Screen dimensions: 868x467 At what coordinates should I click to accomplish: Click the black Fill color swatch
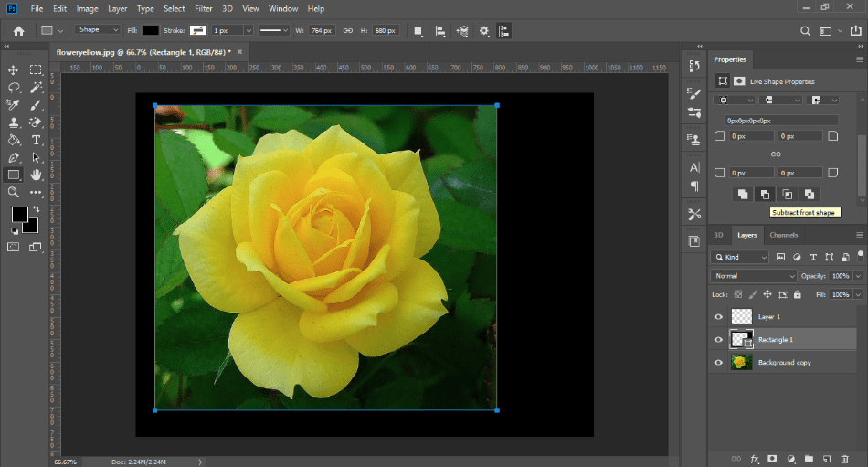[x=150, y=30]
